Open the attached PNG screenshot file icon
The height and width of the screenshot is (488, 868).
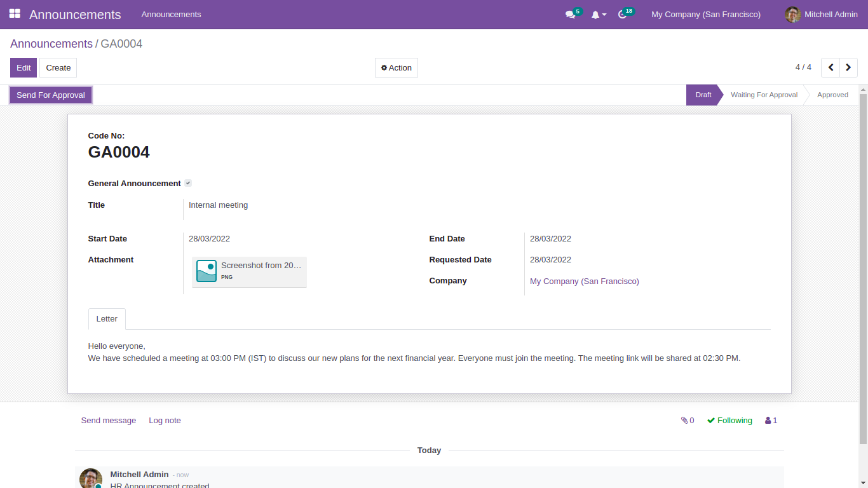[206, 270]
